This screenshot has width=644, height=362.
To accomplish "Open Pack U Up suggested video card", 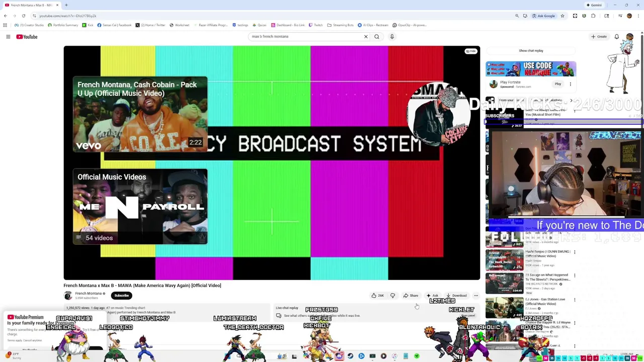I will (x=140, y=114).
